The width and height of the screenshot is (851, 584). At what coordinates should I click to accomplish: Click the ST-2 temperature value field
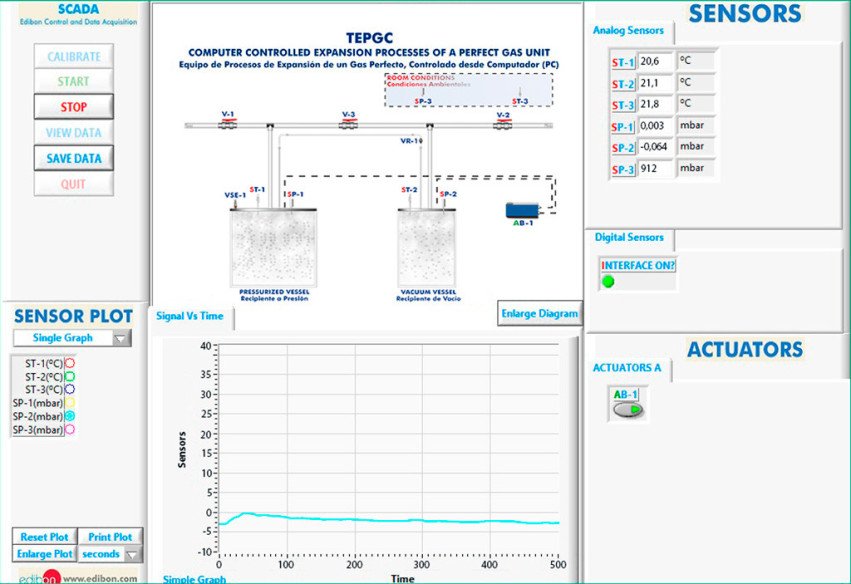(x=655, y=82)
